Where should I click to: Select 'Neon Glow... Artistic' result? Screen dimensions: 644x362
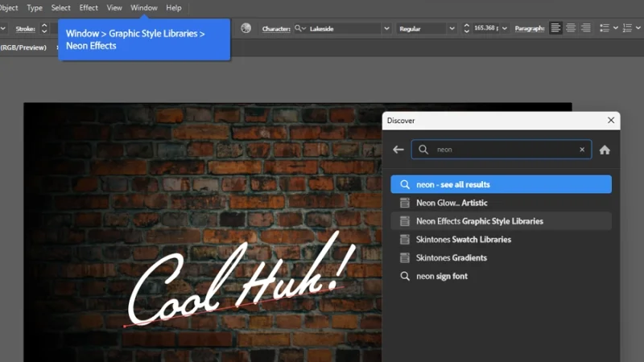click(x=501, y=203)
